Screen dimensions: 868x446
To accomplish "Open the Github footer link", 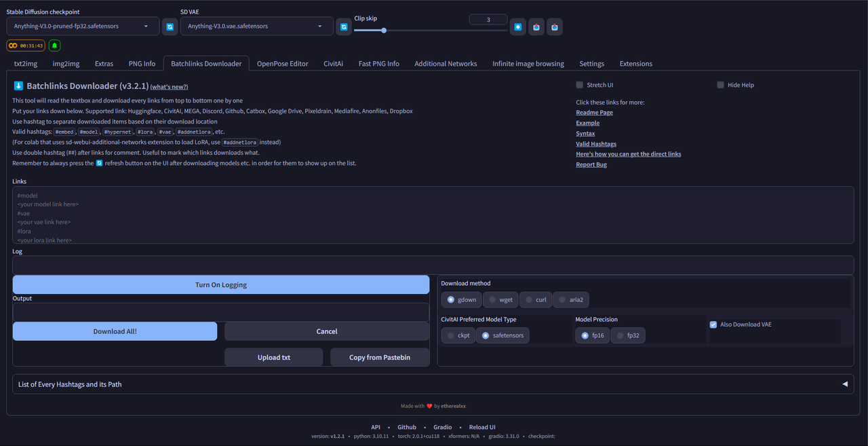I will tap(407, 427).
